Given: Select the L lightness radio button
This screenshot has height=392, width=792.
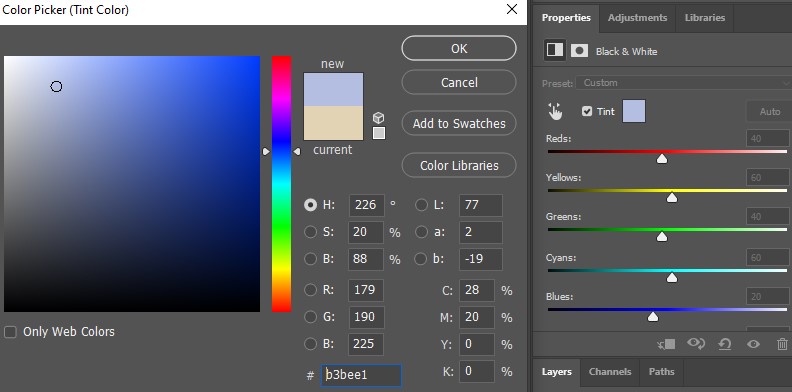Looking at the screenshot, I should [x=421, y=205].
